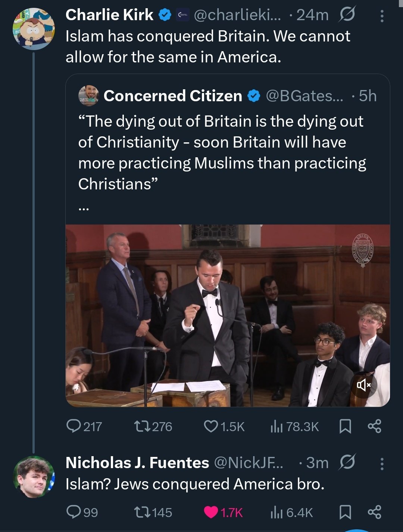The height and width of the screenshot is (532, 403).
Task: Bookmark the Nicholas J. Fuentes reply
Action: click(345, 512)
